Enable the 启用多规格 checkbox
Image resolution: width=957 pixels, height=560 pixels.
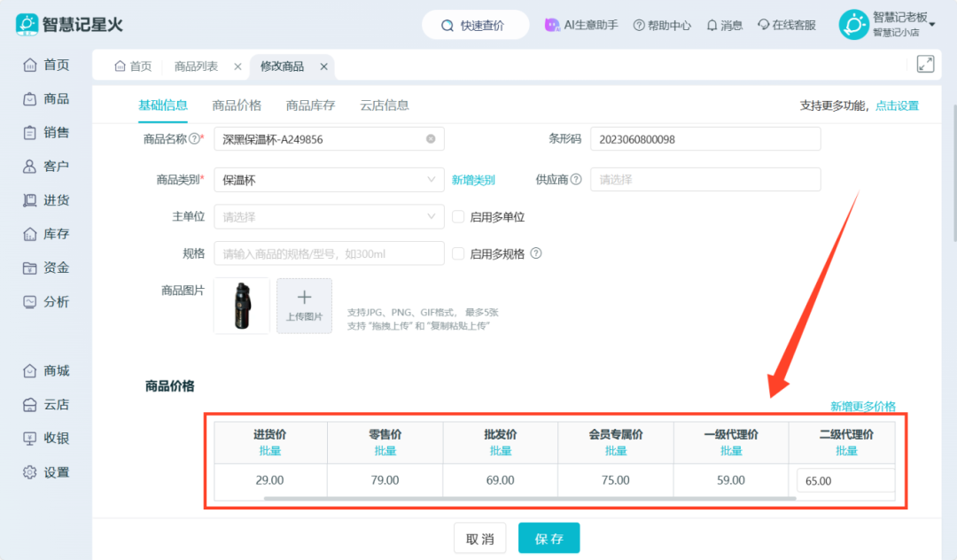[x=458, y=253]
